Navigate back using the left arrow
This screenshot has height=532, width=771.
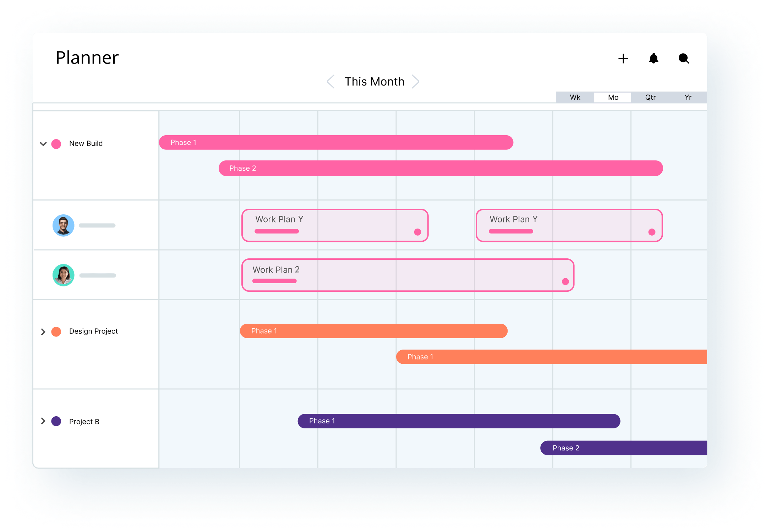pyautogui.click(x=330, y=81)
